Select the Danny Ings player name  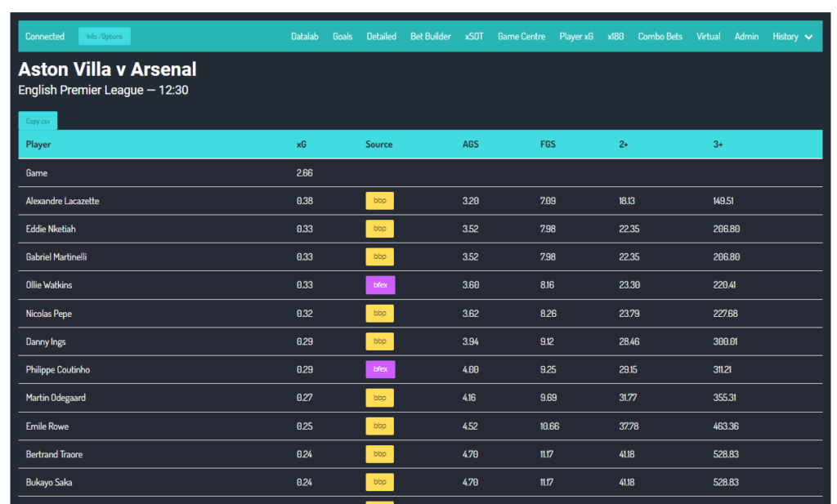pos(46,342)
